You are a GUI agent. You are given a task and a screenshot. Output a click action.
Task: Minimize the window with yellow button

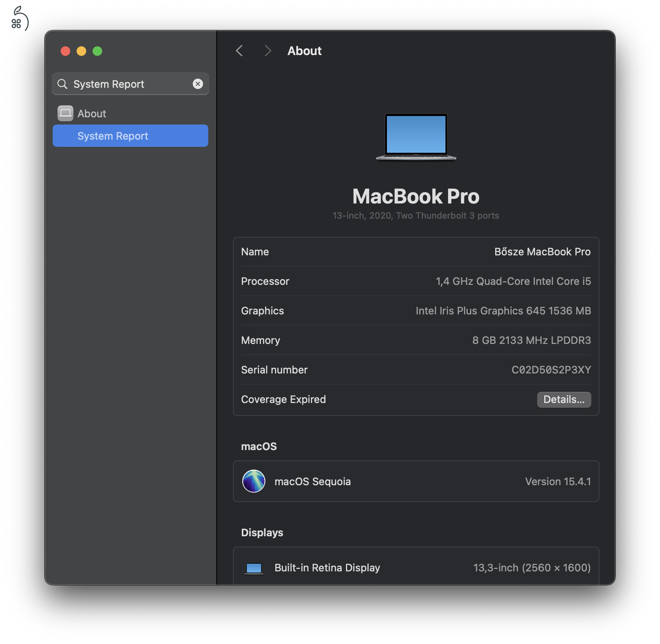click(x=81, y=51)
